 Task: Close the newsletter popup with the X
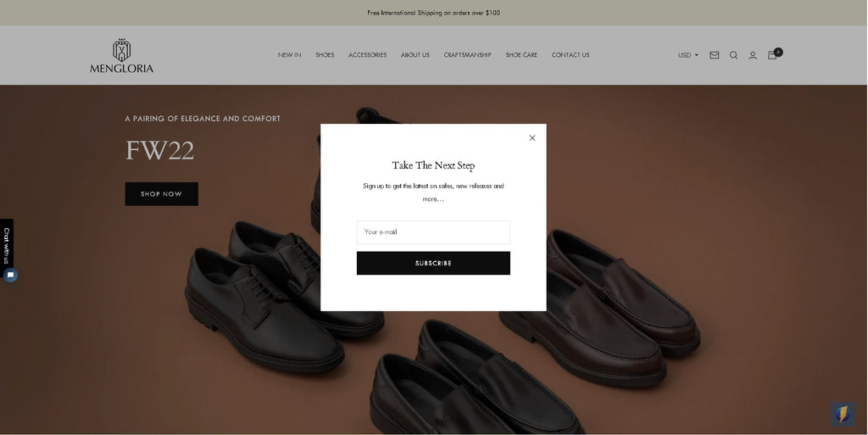coord(532,138)
